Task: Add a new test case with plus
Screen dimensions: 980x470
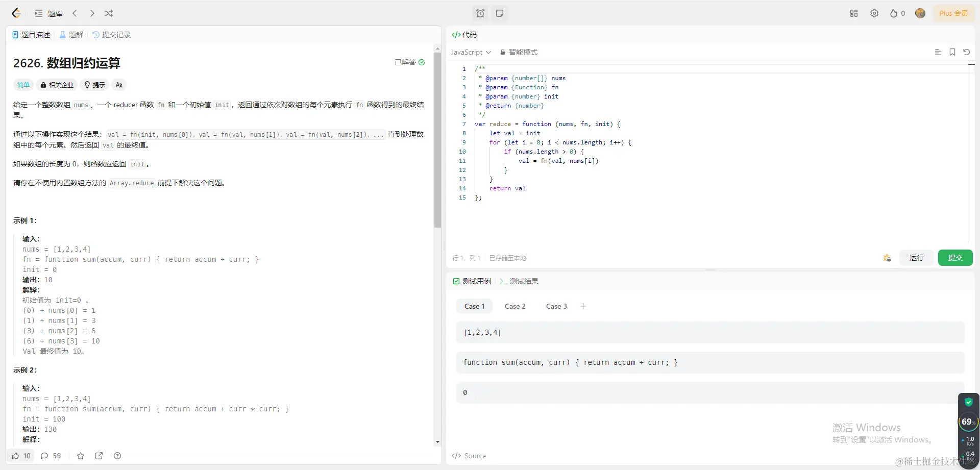Action: pyautogui.click(x=583, y=306)
